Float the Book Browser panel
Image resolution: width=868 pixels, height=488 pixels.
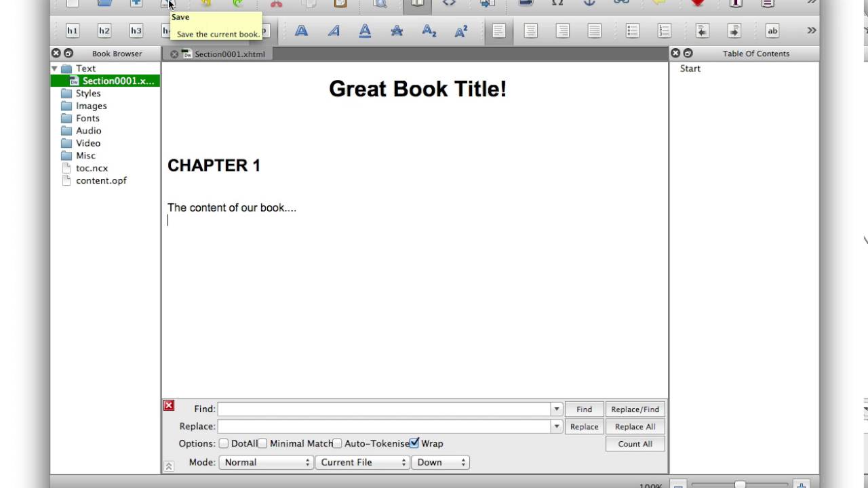[x=68, y=53]
